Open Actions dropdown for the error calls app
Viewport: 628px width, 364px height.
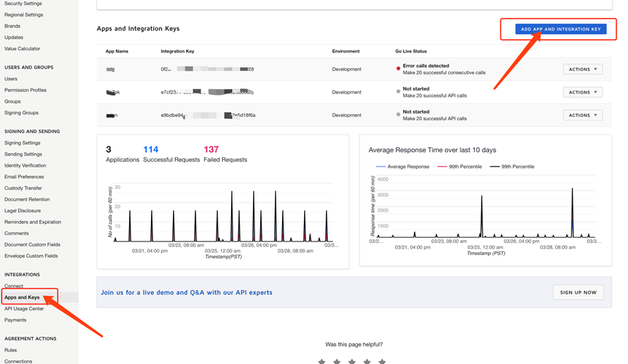click(x=583, y=69)
